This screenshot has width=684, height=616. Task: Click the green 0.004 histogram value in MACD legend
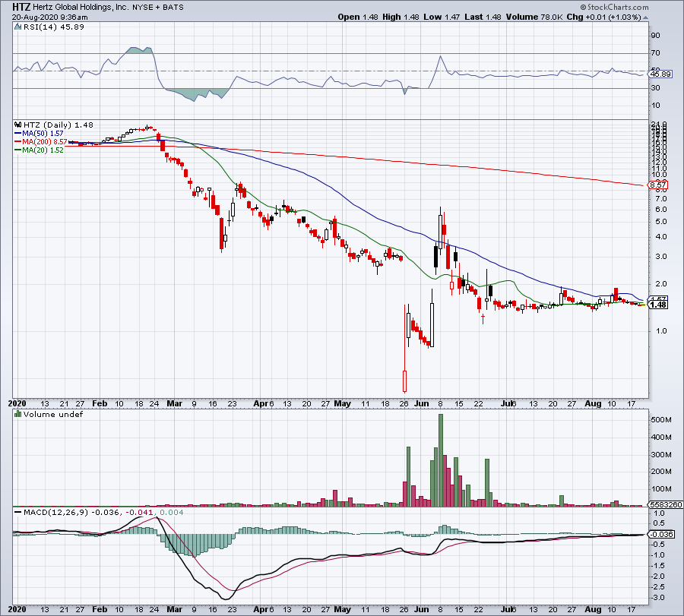click(172, 512)
